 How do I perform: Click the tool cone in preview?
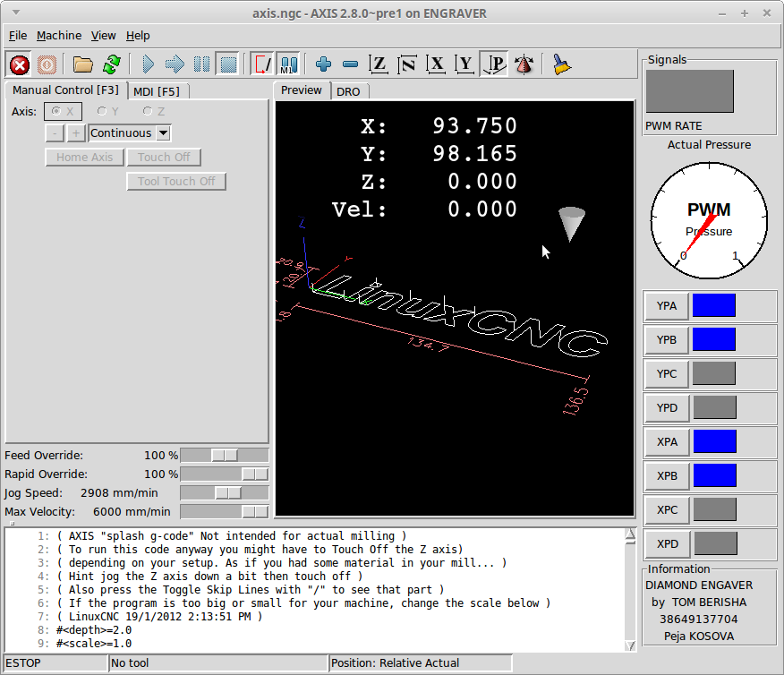click(572, 224)
